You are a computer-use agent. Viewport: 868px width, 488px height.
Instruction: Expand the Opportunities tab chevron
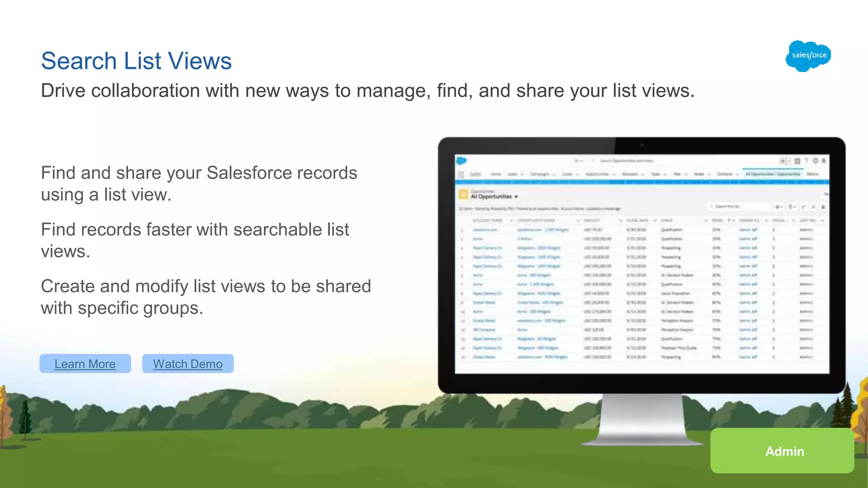tap(614, 175)
